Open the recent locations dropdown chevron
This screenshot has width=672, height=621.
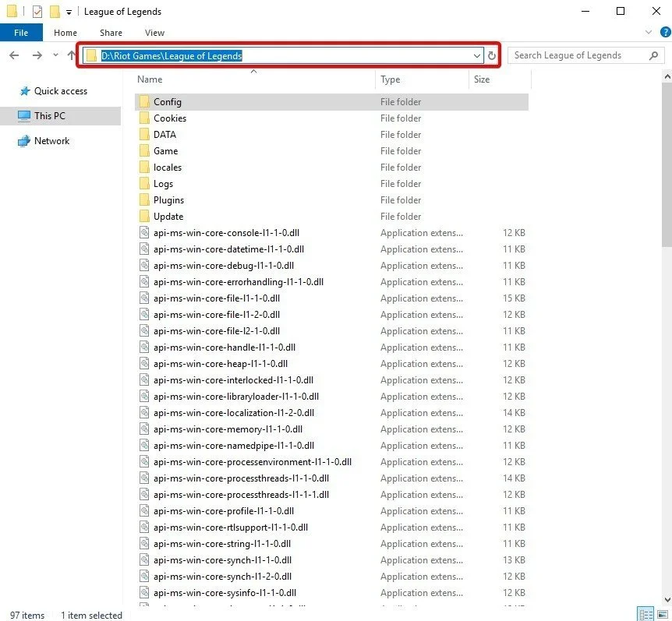click(55, 55)
